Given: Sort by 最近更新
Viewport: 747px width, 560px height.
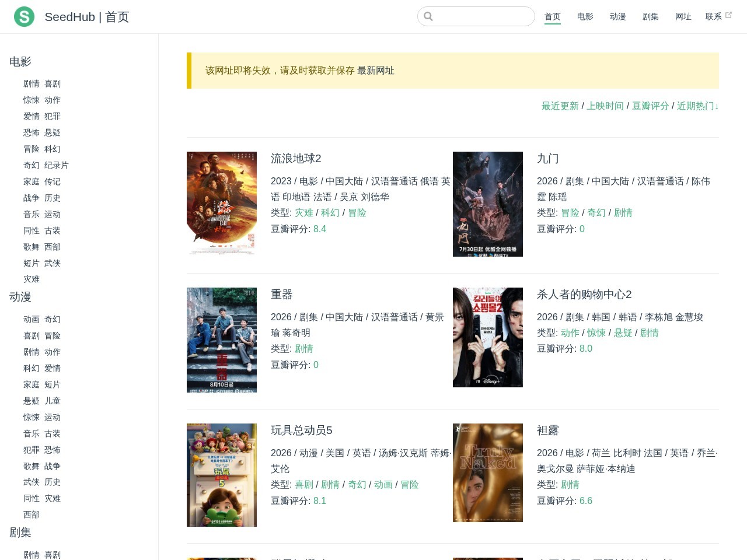Looking at the screenshot, I should tap(560, 106).
